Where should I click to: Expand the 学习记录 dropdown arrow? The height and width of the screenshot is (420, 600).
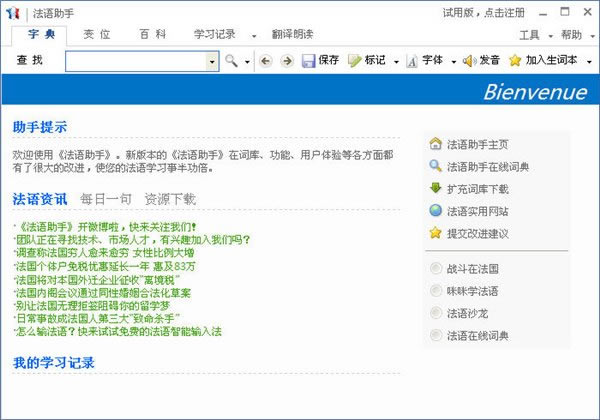click(x=254, y=36)
